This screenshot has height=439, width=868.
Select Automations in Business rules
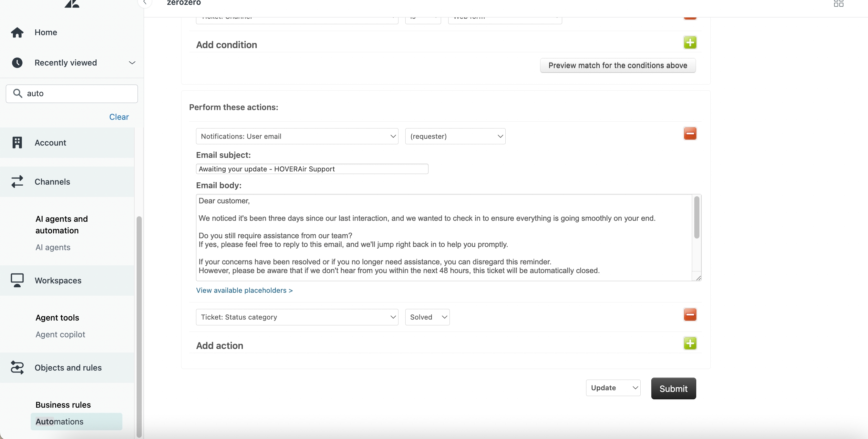[x=59, y=422]
